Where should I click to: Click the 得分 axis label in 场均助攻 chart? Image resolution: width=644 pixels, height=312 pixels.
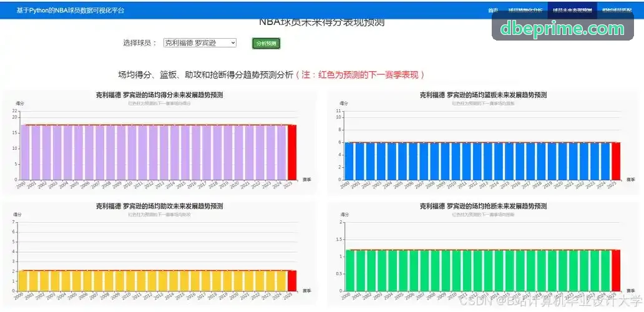[x=18, y=214]
